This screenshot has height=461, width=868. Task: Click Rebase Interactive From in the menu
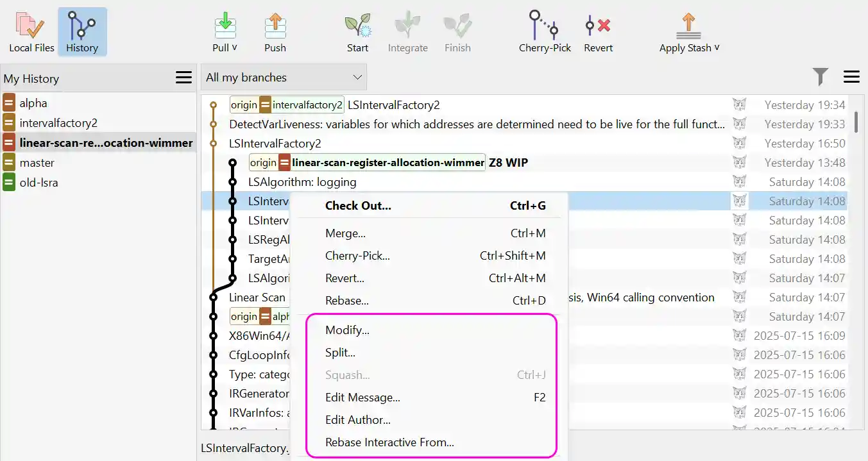[x=388, y=442]
